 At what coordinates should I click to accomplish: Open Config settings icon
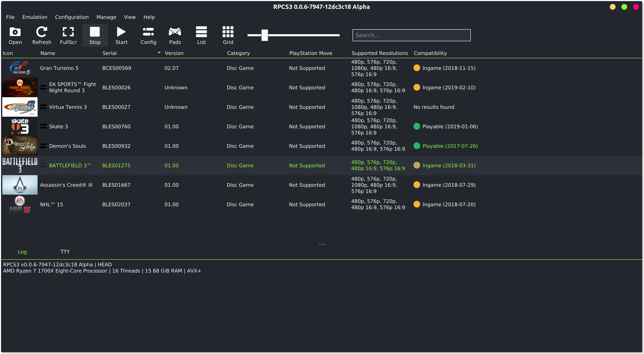[148, 35]
